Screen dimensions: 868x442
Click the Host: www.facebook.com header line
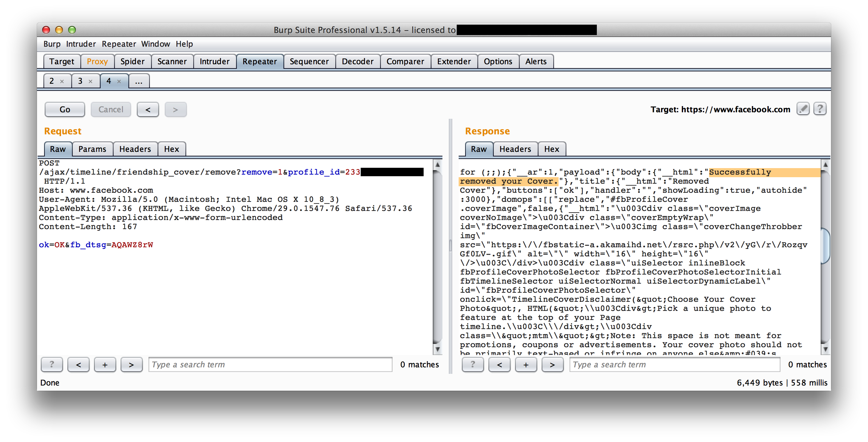[96, 190]
